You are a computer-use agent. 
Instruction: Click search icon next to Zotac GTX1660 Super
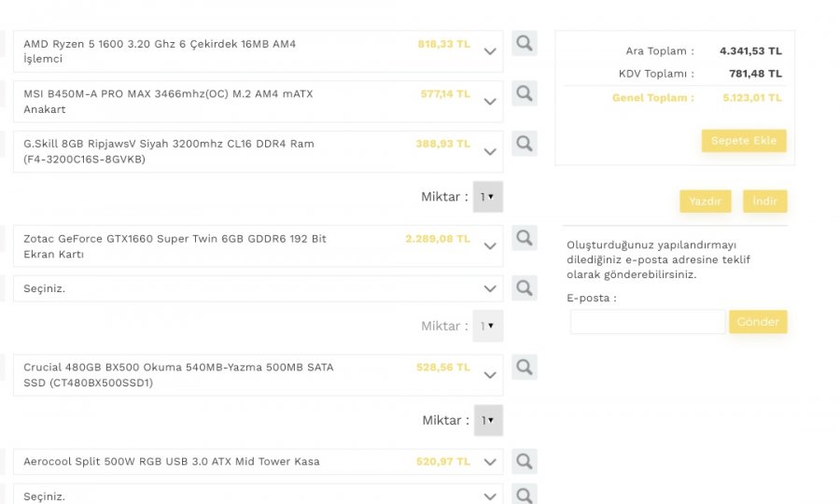[x=525, y=238]
